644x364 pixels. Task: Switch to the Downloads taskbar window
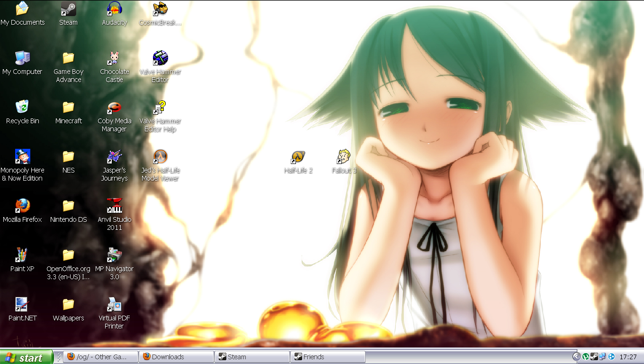click(177, 357)
